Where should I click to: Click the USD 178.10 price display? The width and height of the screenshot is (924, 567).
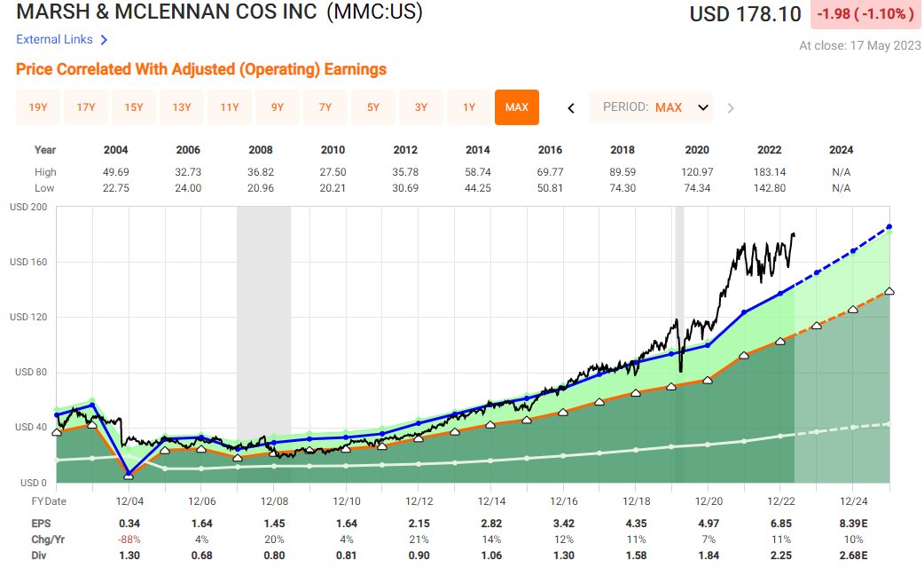745,14
